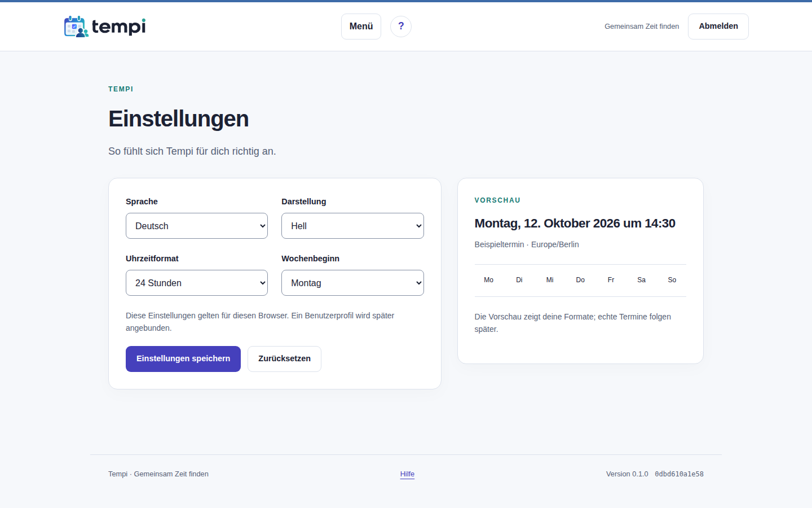
Task: Click the 'Mi' weekday in preview
Action: click(550, 280)
